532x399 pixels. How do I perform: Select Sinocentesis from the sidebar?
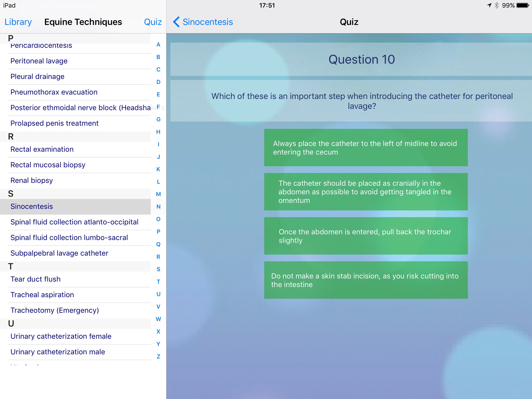coord(32,206)
